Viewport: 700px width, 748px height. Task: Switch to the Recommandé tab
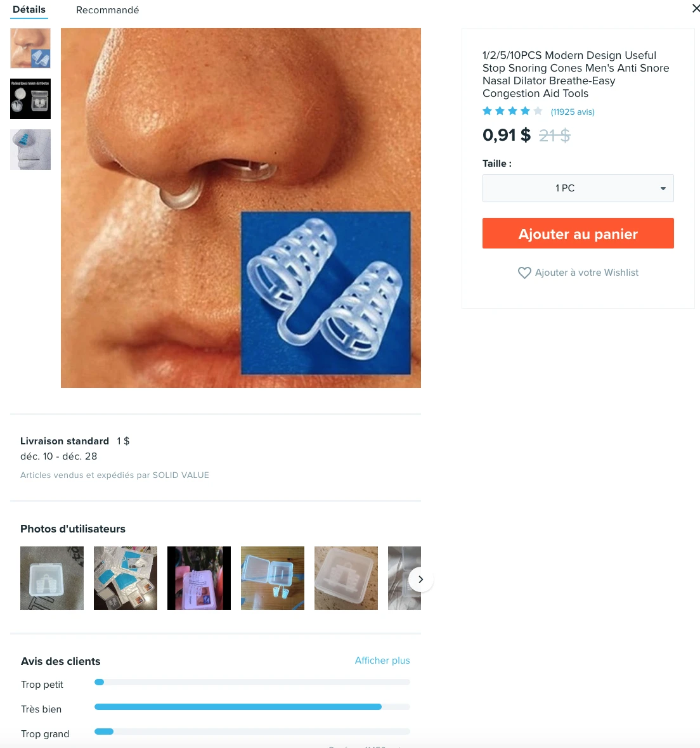[x=107, y=10]
